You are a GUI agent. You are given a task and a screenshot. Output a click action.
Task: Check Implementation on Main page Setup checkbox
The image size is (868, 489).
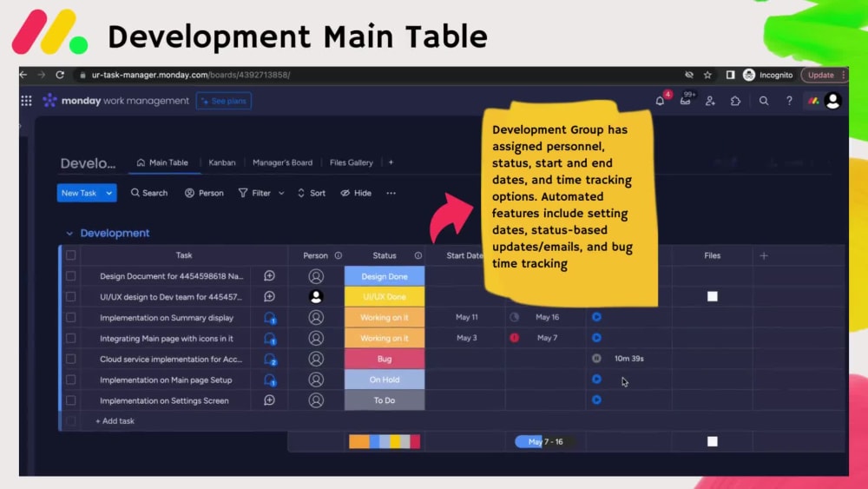(x=71, y=380)
